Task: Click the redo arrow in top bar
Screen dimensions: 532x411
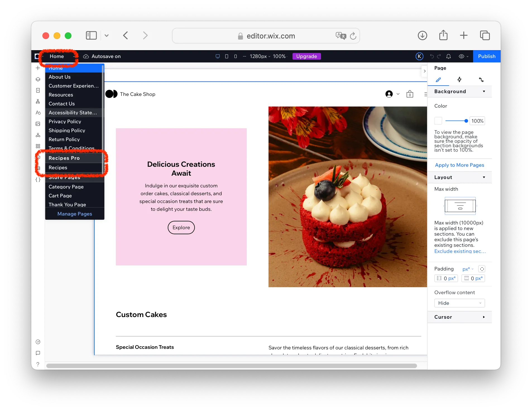Action: point(439,56)
